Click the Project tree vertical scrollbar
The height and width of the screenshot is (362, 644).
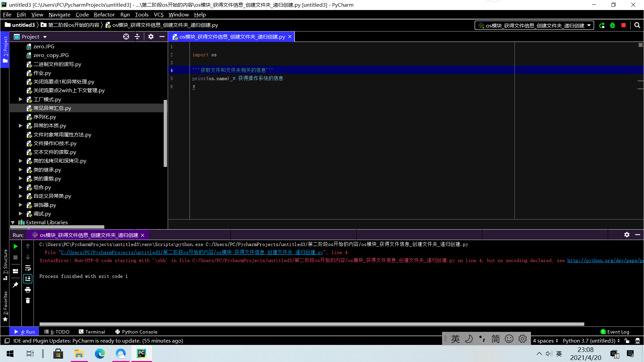click(165, 133)
